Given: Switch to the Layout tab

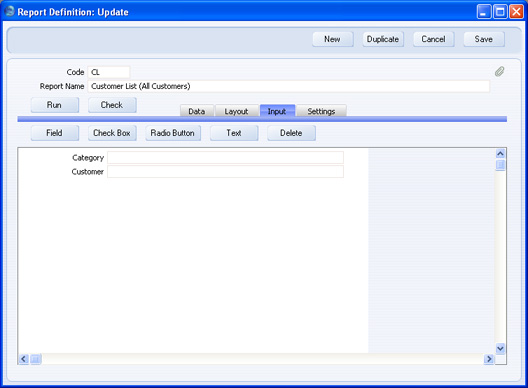Looking at the screenshot, I should point(237,111).
